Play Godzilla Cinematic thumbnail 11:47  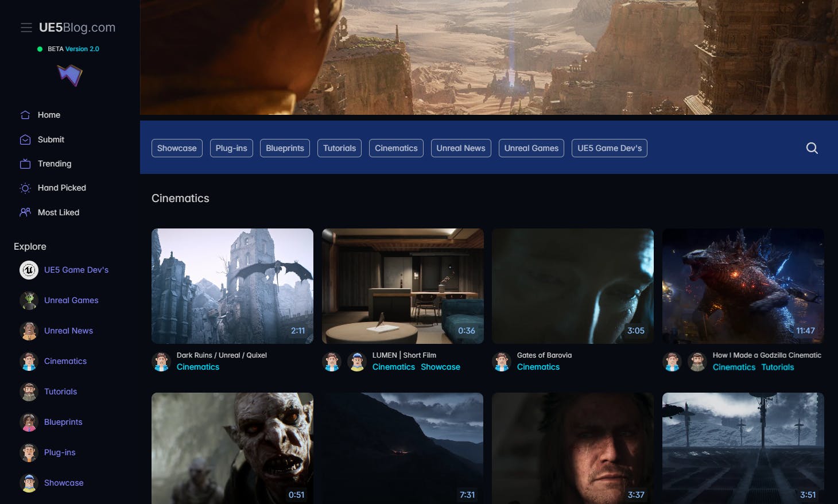click(743, 286)
